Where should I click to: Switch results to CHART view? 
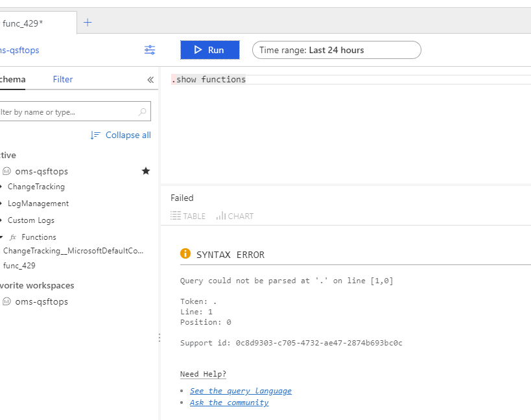tap(235, 216)
